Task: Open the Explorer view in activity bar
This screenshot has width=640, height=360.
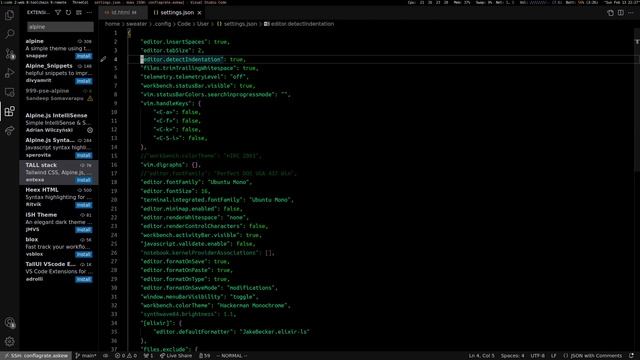Action: click(9, 16)
